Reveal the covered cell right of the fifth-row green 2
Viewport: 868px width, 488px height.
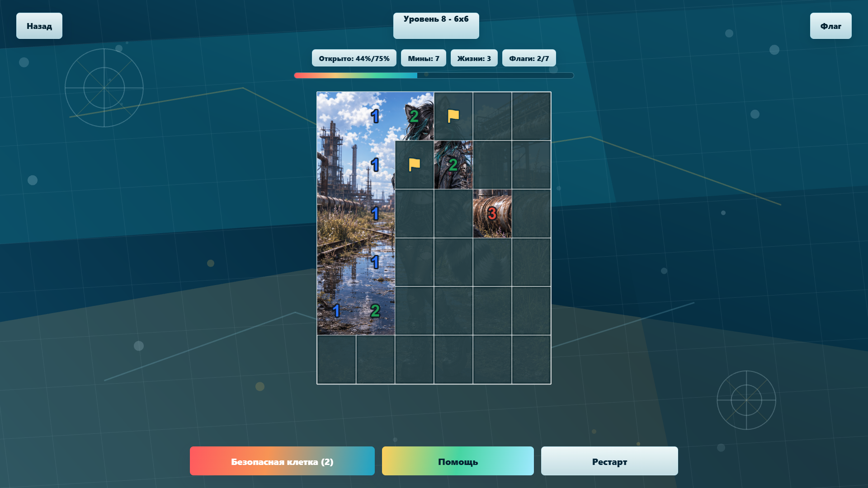[x=415, y=311]
